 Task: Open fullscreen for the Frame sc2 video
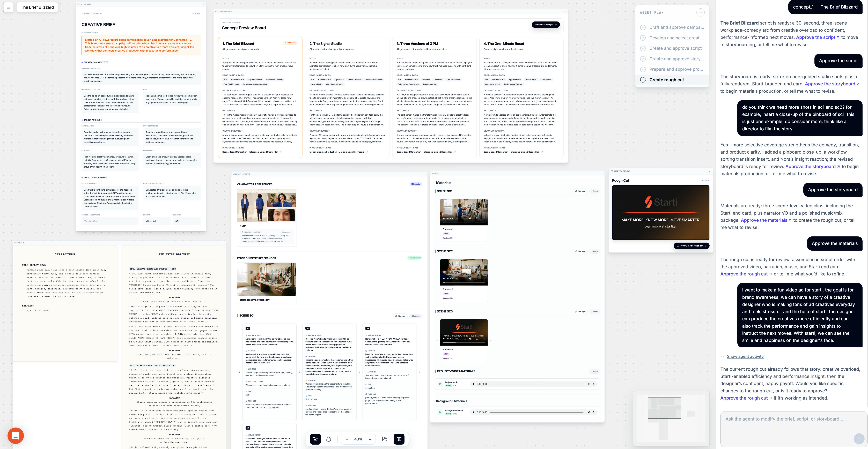click(477, 279)
